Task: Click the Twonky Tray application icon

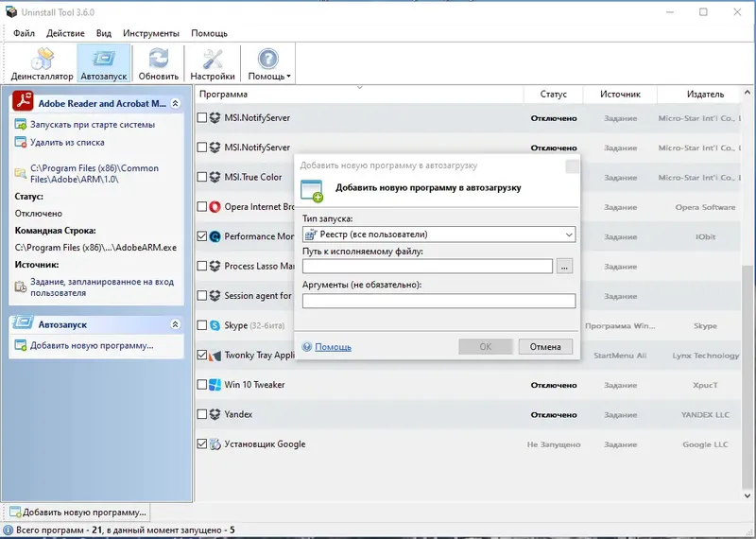Action: point(215,356)
